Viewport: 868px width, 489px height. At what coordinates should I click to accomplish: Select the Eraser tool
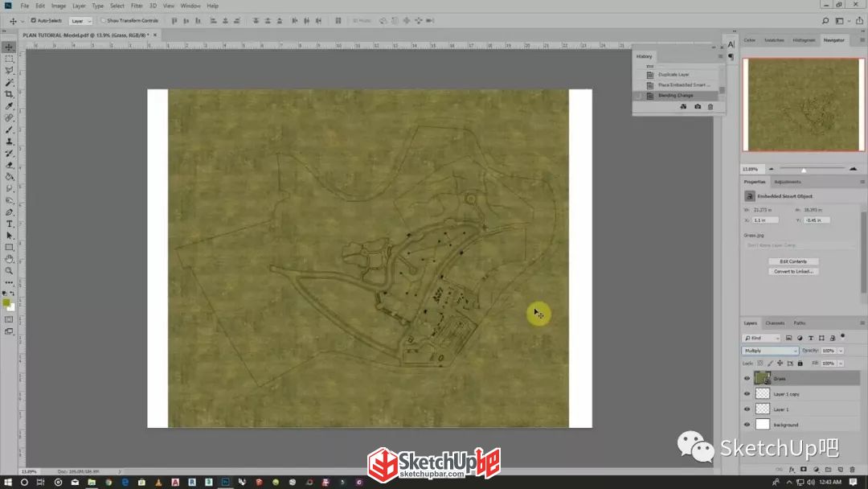[x=9, y=165]
